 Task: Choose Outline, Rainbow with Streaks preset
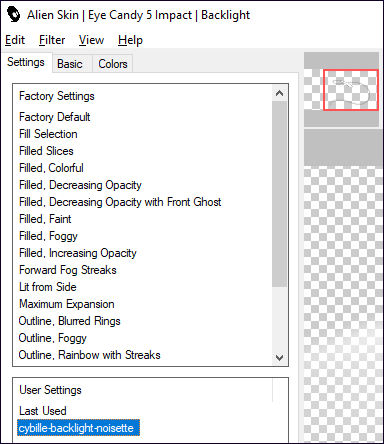point(89,355)
